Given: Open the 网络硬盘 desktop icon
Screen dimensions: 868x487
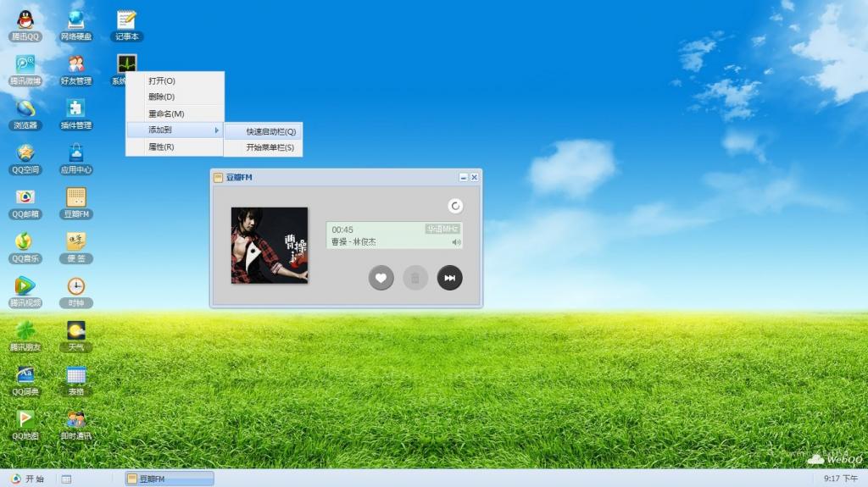Looking at the screenshot, I should [75, 25].
